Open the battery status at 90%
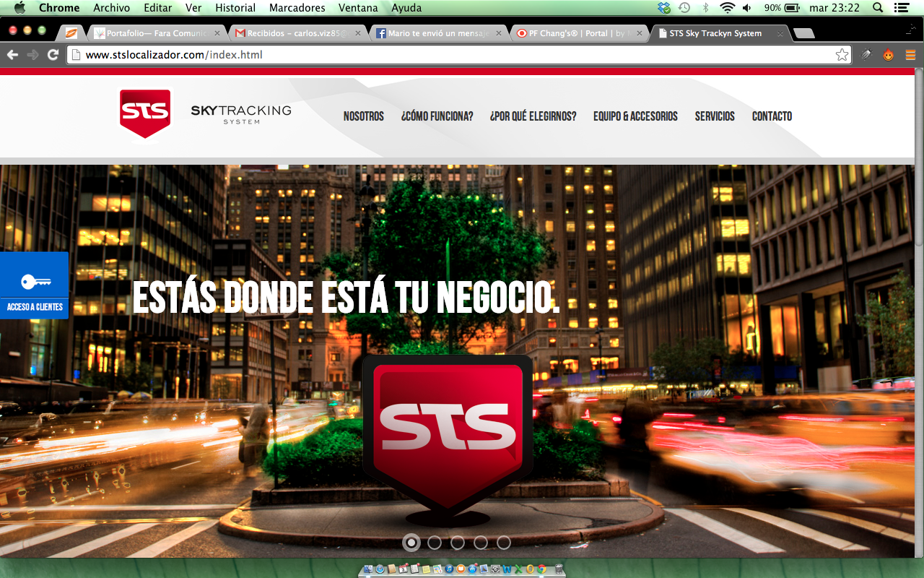924x578 pixels. [782, 8]
